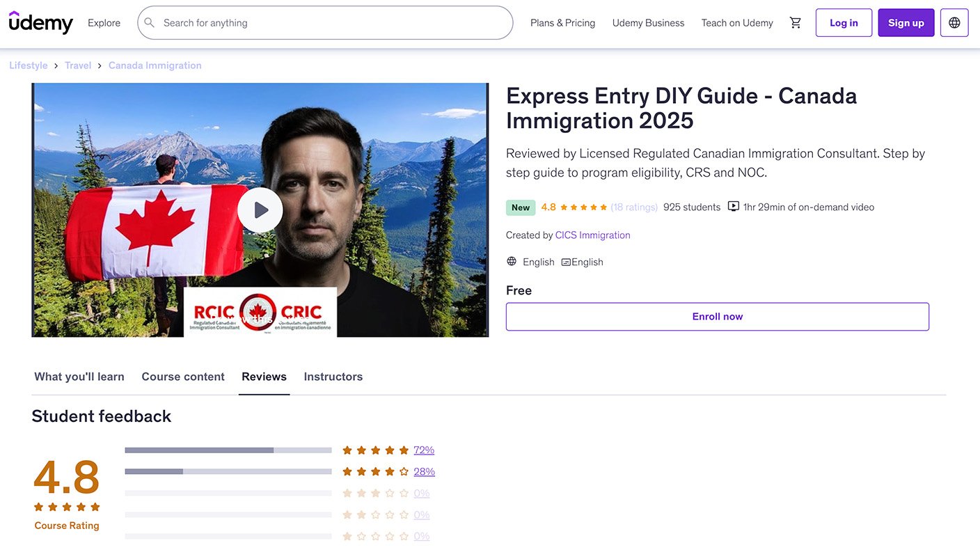Select the Reviews tab
Screen dimensions: 980x559
[264, 377]
